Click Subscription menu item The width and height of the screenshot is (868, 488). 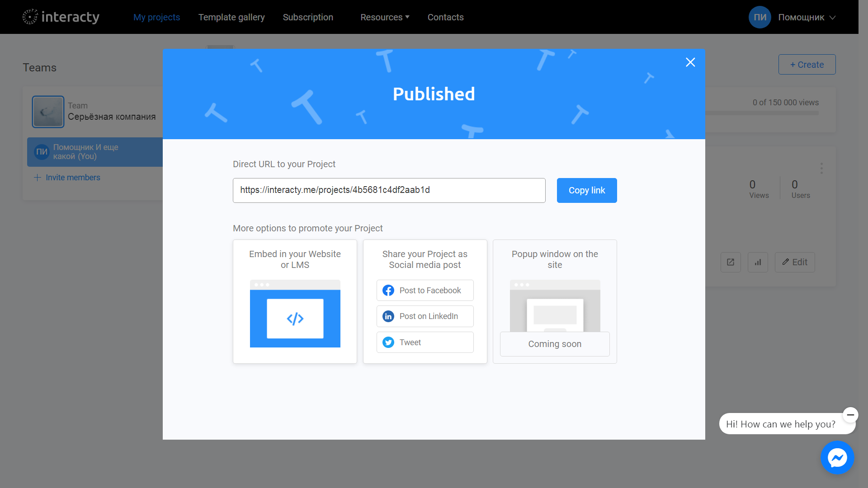(x=307, y=17)
